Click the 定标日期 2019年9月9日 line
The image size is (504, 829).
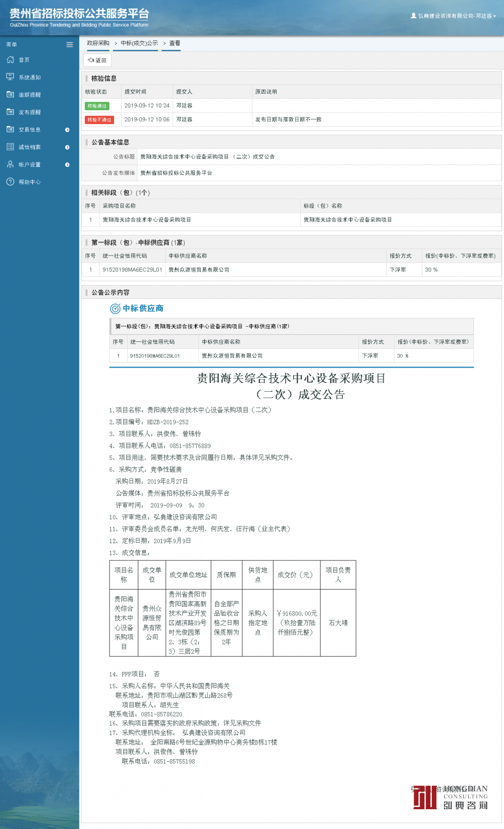[x=150, y=541]
